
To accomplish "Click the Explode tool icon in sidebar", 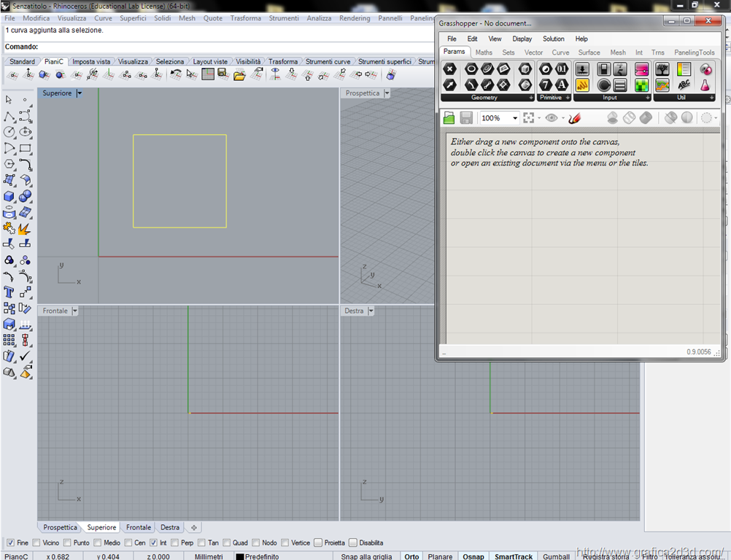I will click(x=24, y=228).
